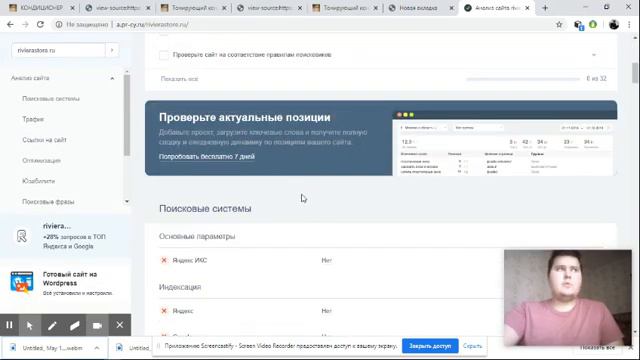
Task: Open Поисковые системы in sidebar
Action: [x=51, y=99]
